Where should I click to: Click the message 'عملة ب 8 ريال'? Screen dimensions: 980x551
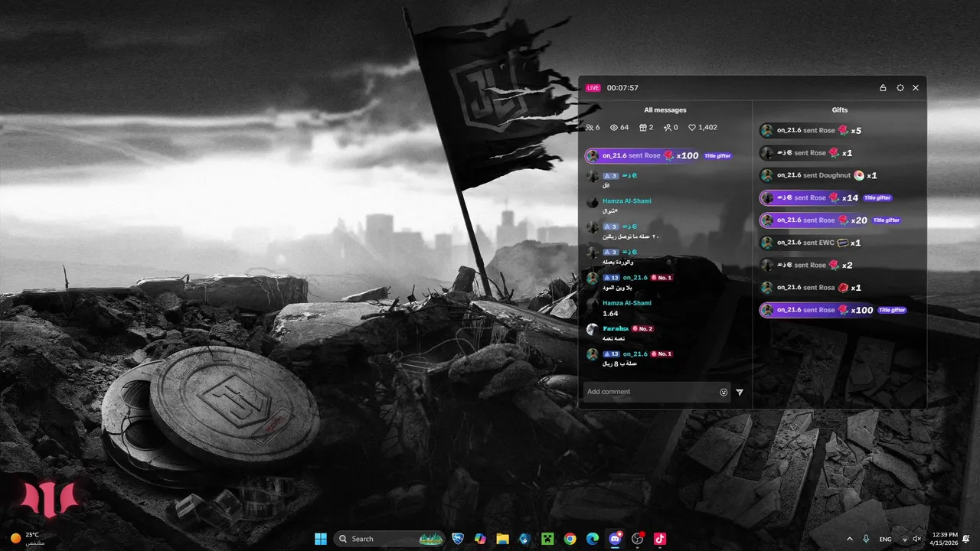[x=620, y=364]
